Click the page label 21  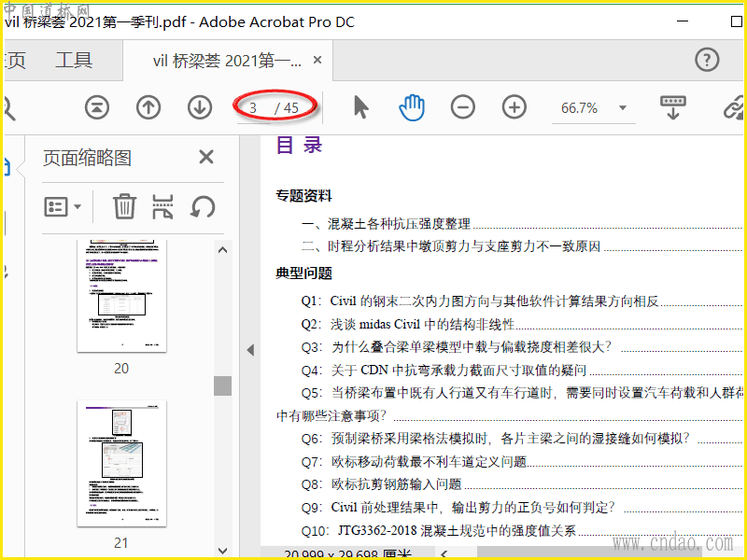coord(121,543)
